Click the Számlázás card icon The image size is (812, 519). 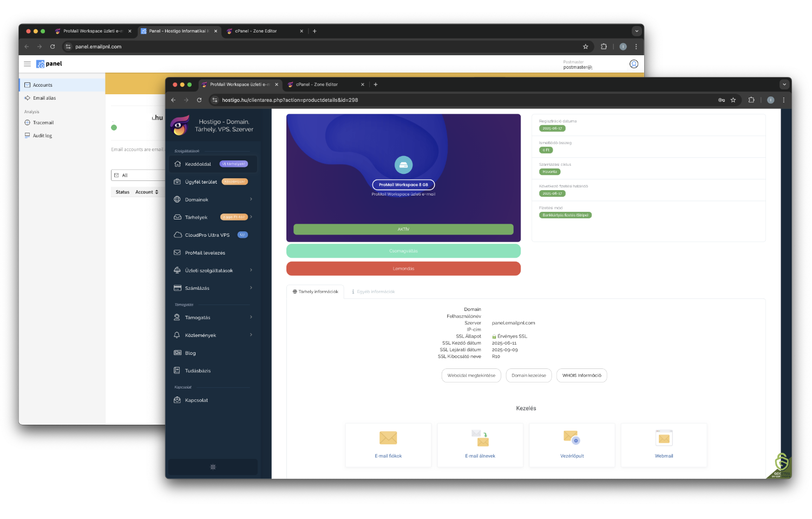177,288
